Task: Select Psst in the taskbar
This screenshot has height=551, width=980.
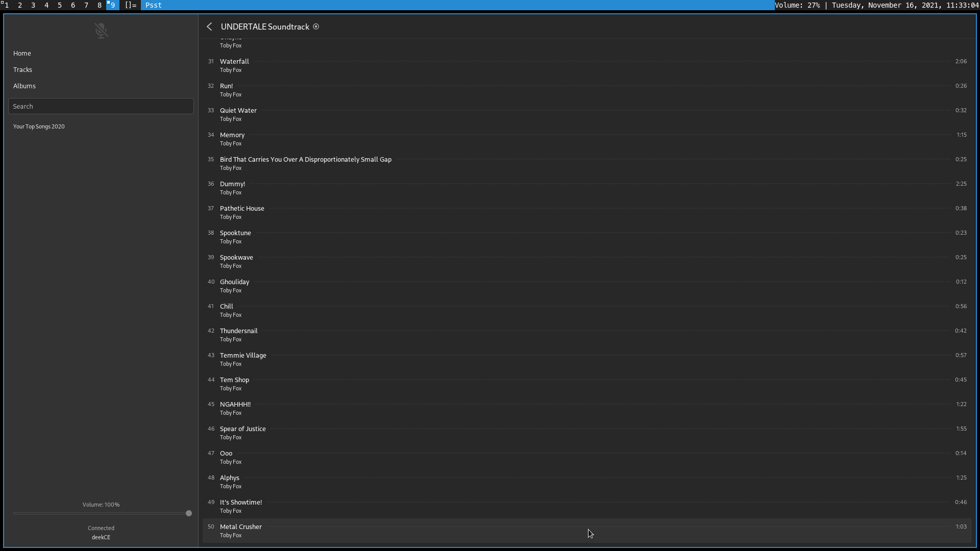Action: (153, 5)
